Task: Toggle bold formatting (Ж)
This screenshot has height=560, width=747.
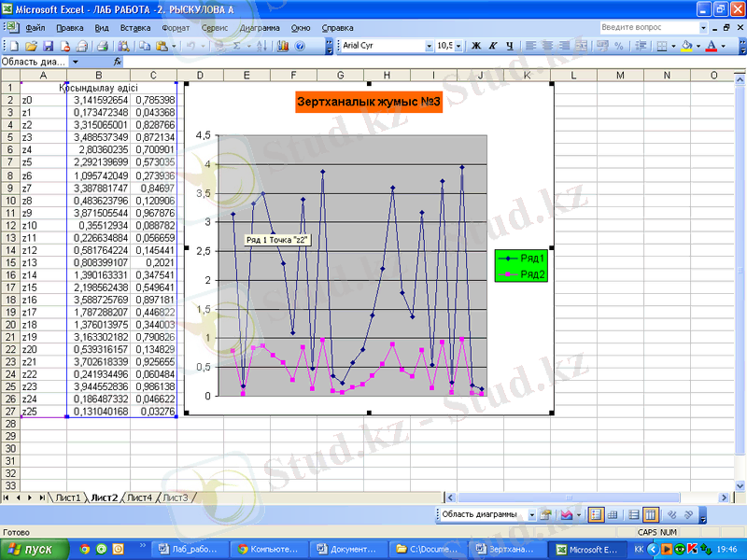Action: [x=475, y=45]
